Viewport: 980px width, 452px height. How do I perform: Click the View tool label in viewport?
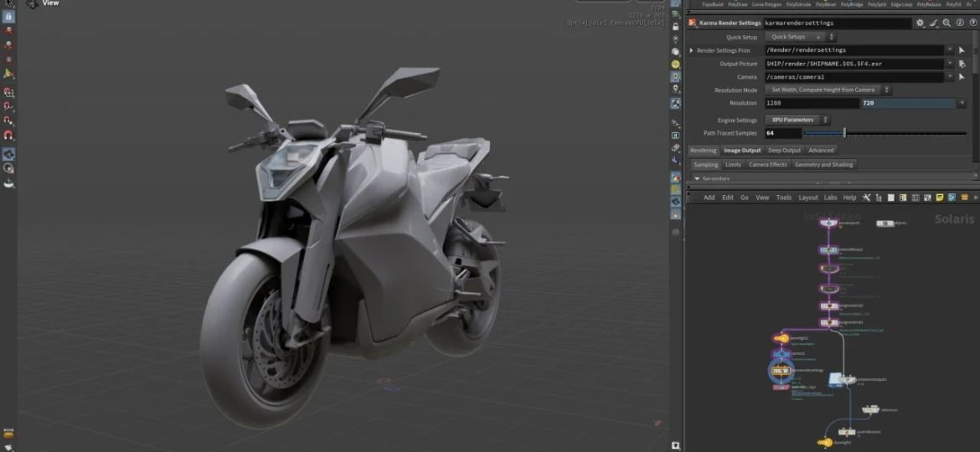(50, 3)
